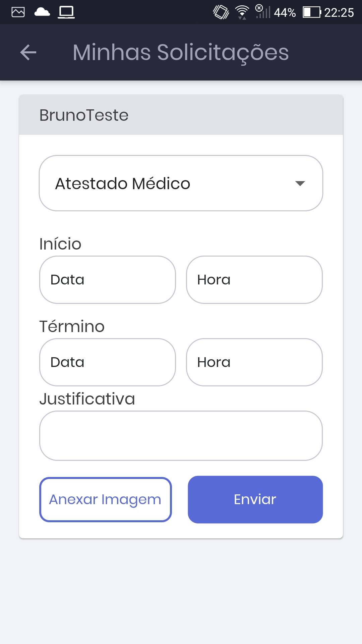Viewport: 362px width, 644px height.
Task: Select the Término date field
Action: coord(108,362)
